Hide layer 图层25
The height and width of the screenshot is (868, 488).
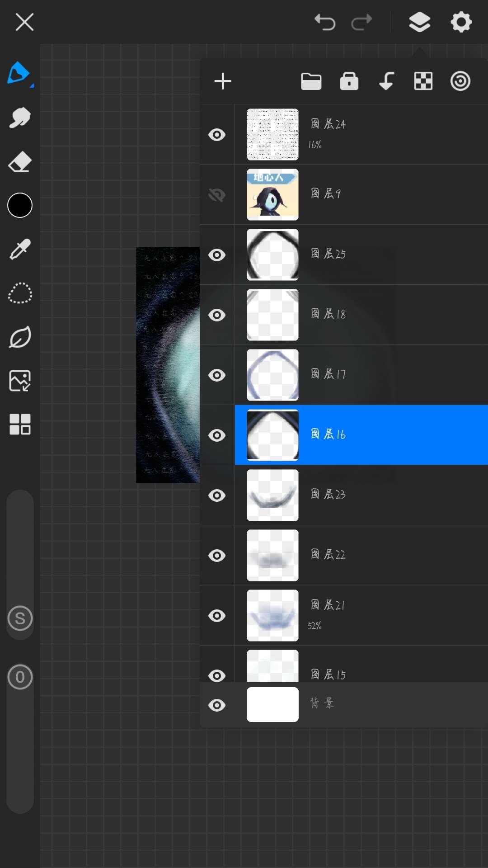pyautogui.click(x=217, y=255)
